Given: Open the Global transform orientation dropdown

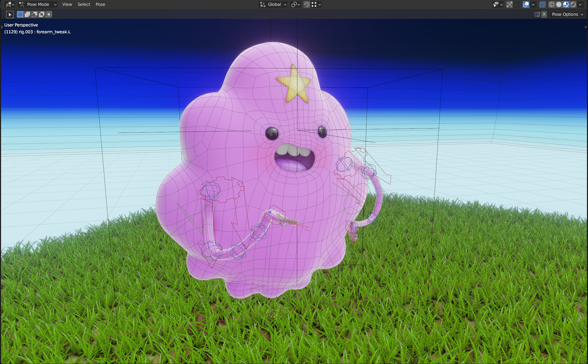Looking at the screenshot, I should click(273, 4).
